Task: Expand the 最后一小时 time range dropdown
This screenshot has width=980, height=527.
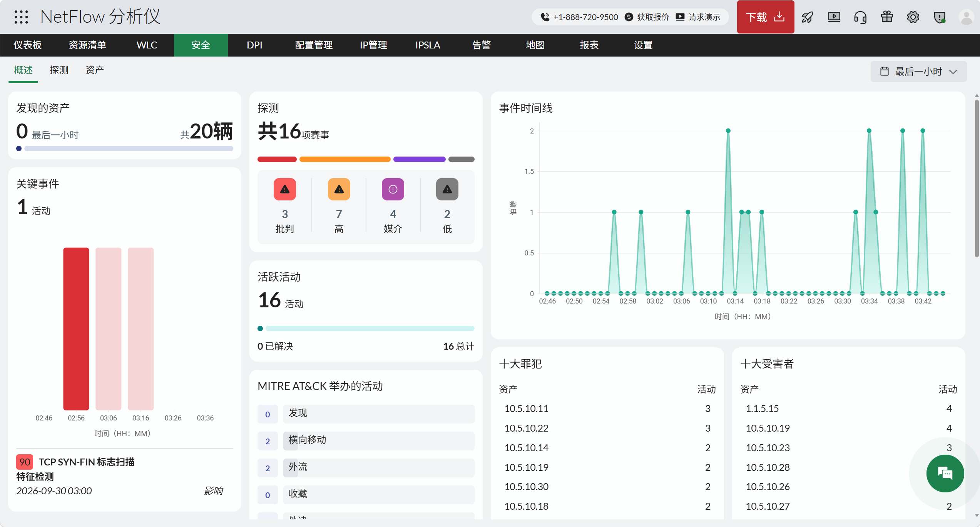Action: pyautogui.click(x=918, y=72)
